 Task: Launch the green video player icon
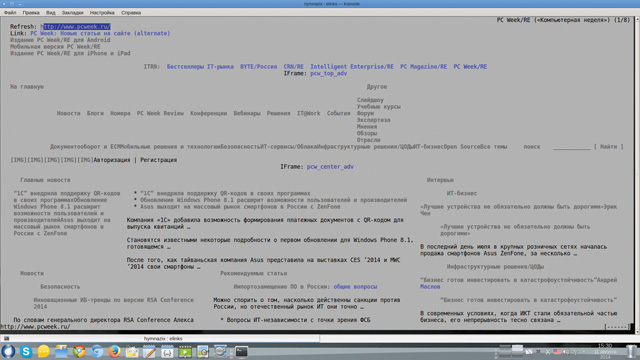coord(185,351)
